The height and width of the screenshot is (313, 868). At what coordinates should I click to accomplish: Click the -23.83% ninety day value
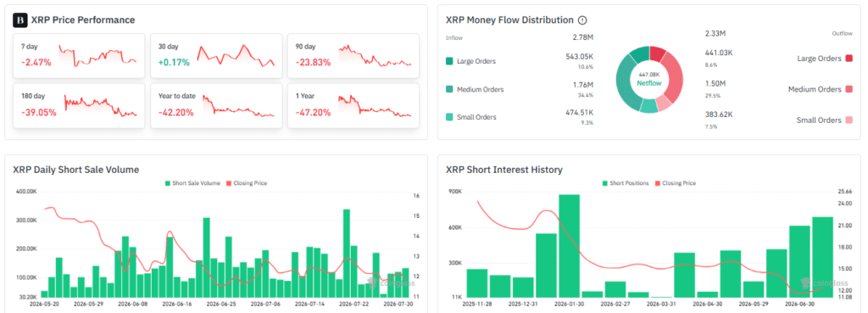click(314, 63)
